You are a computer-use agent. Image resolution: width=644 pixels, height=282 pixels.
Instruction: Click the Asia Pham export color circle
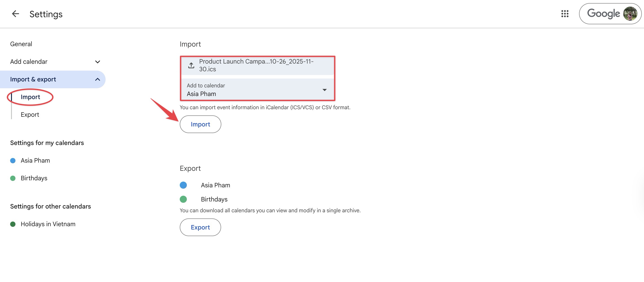click(183, 185)
